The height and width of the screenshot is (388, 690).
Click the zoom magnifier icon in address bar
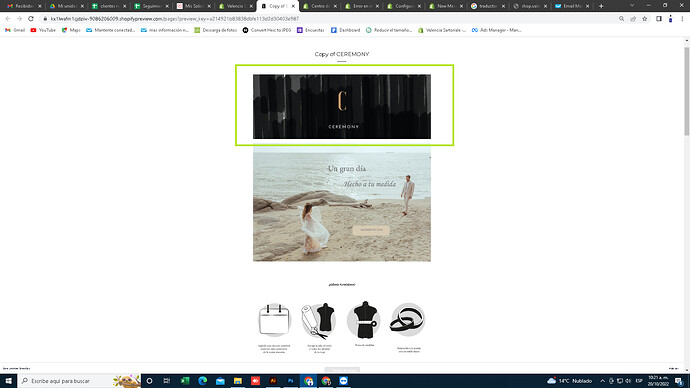point(621,19)
